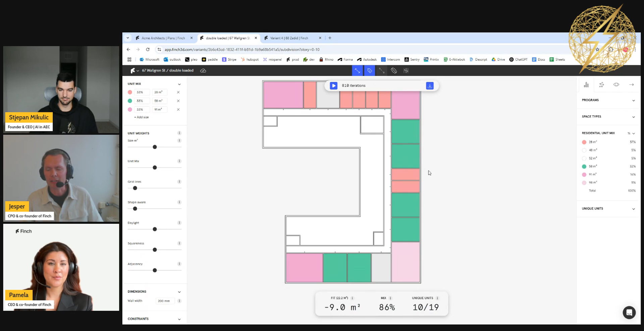This screenshot has width=644, height=331.
Task: Click the Size m² slider handle
Action: coord(155,147)
